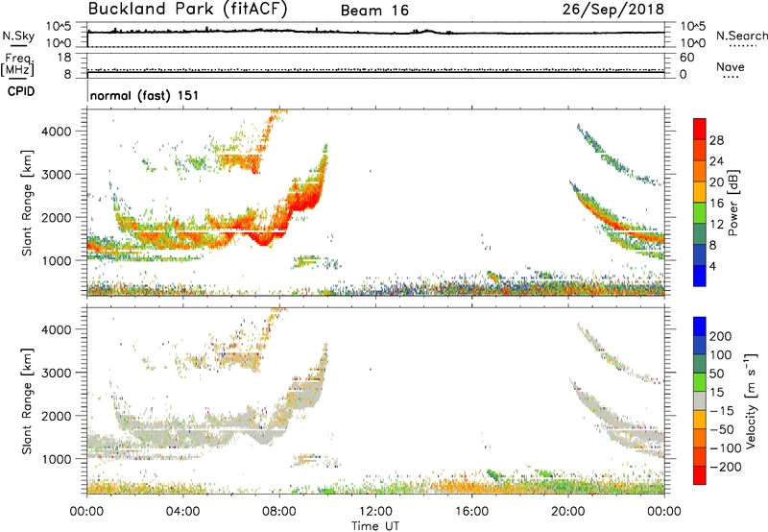Viewport: 768px width, 532px height.
Task: Click the Slant Range label of the velocity panel
Action: 27,401
